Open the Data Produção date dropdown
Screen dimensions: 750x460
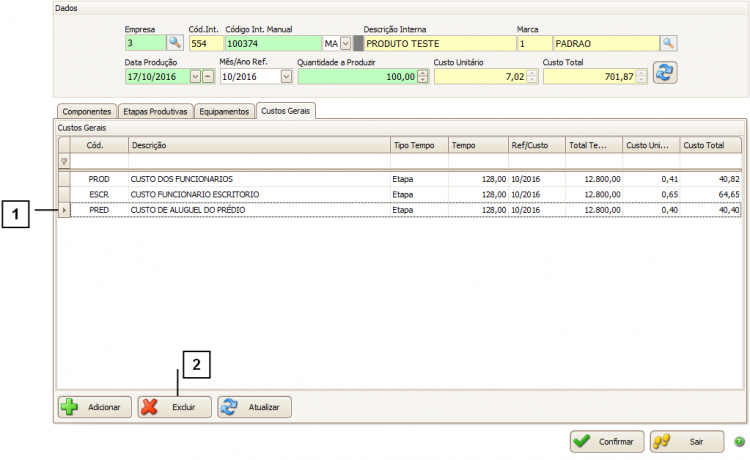195,76
